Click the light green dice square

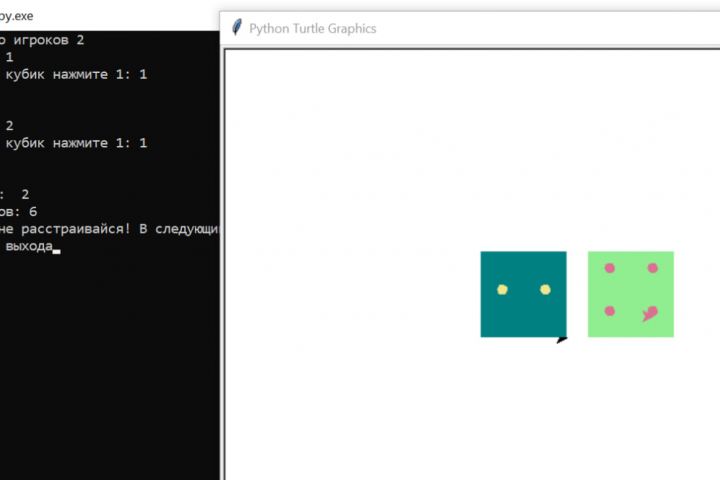click(631, 294)
